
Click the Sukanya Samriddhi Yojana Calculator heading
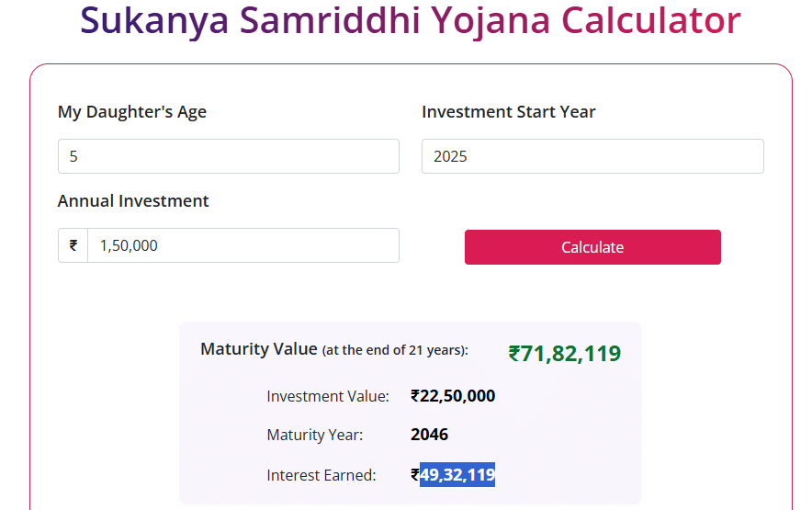411,20
